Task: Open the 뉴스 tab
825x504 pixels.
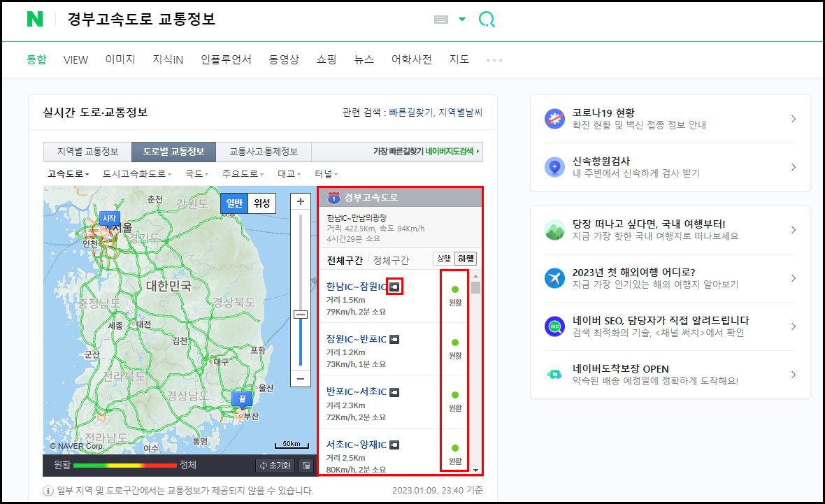Action: click(364, 59)
